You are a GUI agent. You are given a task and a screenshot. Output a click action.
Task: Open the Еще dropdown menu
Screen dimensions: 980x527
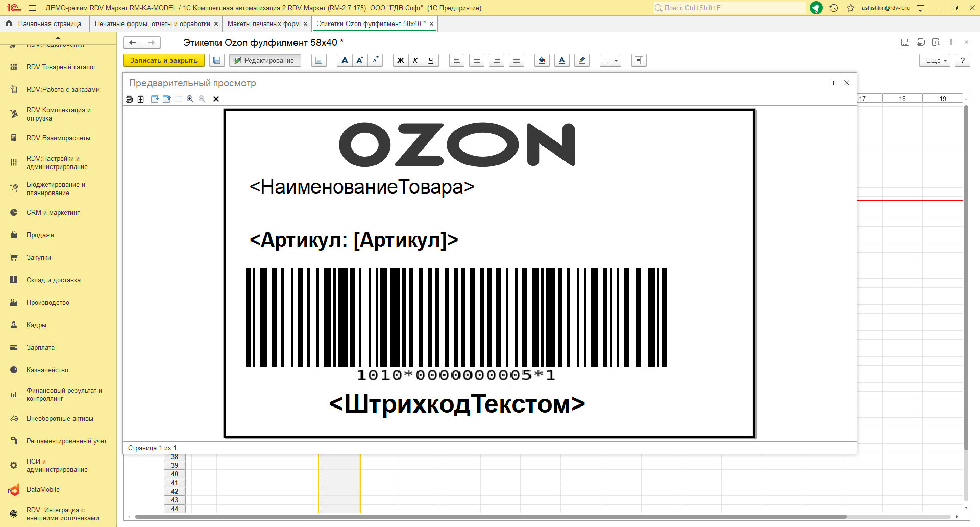click(x=935, y=60)
